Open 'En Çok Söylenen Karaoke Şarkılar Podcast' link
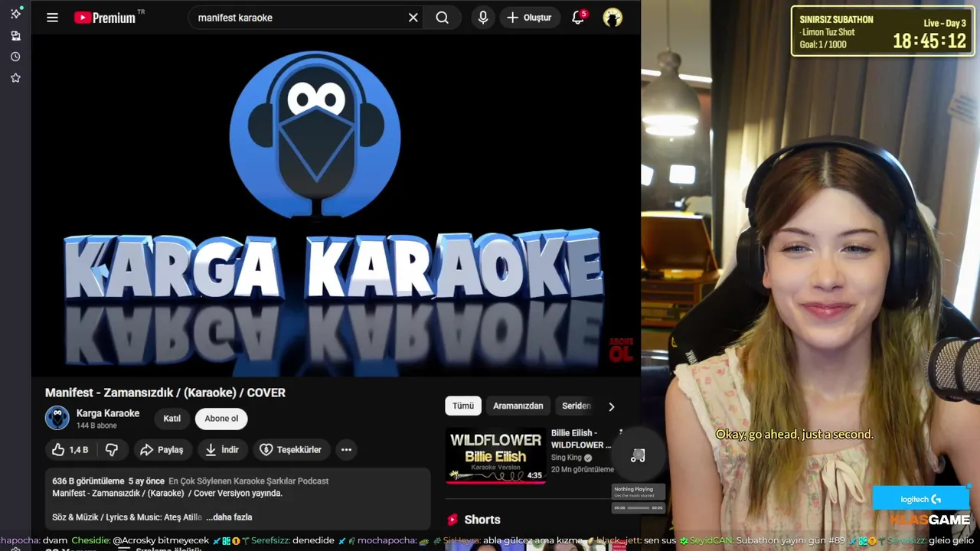The width and height of the screenshot is (980, 551). pos(248,481)
